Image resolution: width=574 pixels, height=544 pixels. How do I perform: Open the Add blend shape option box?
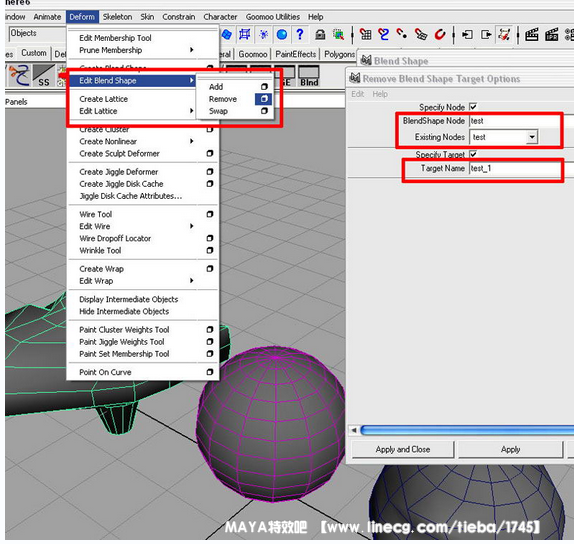tap(264, 87)
